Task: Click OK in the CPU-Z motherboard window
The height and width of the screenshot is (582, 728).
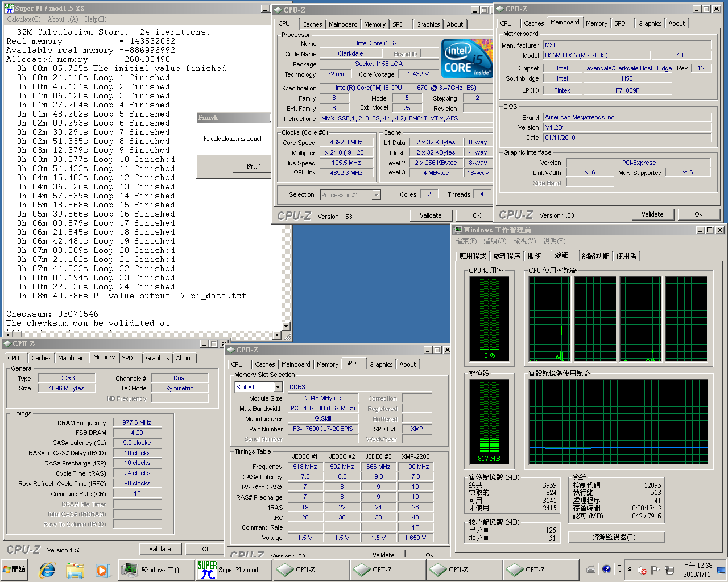Action: pyautogui.click(x=698, y=214)
